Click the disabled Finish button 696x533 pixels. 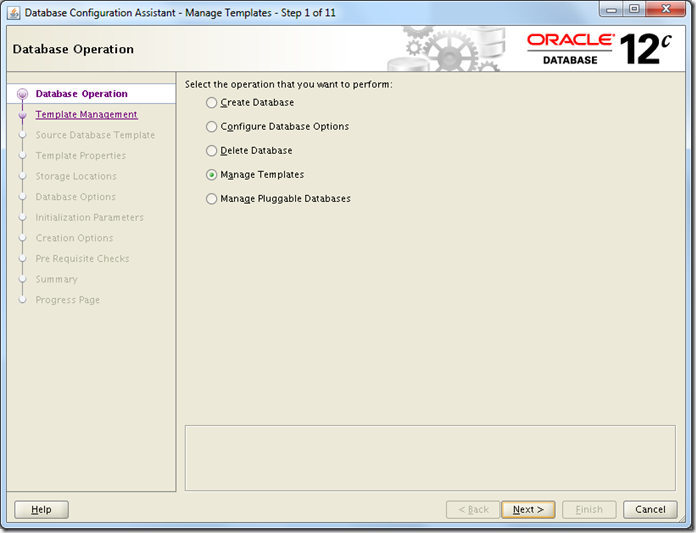tap(589, 509)
